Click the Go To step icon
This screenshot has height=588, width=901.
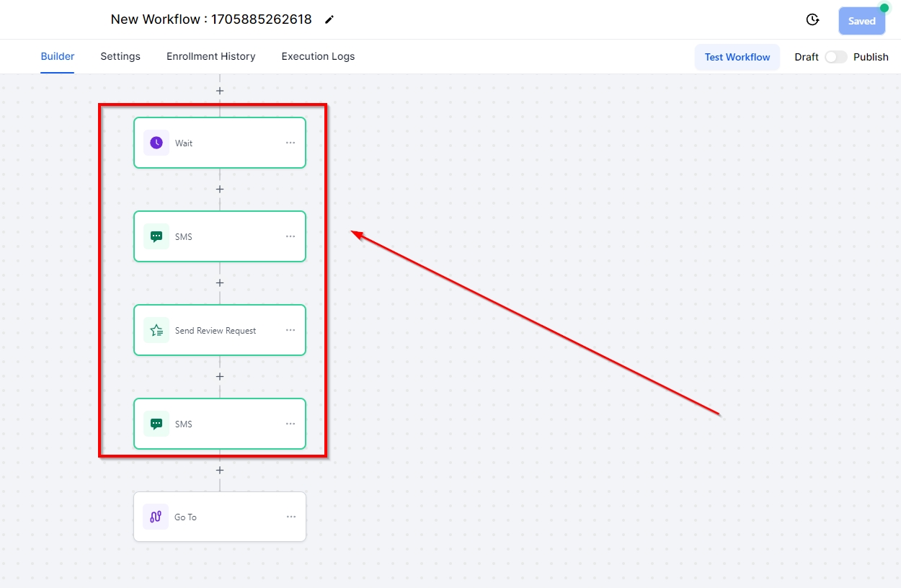coord(156,517)
